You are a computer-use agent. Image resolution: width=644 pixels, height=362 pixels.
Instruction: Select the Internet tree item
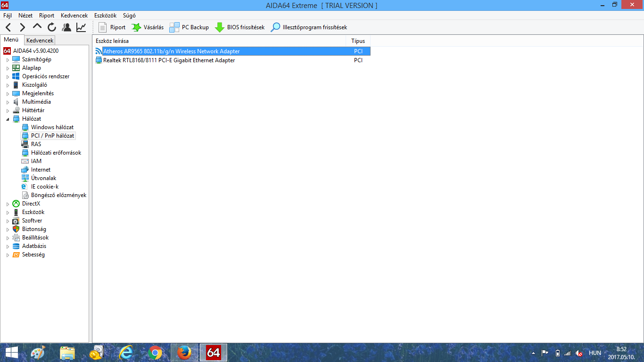(x=36, y=170)
